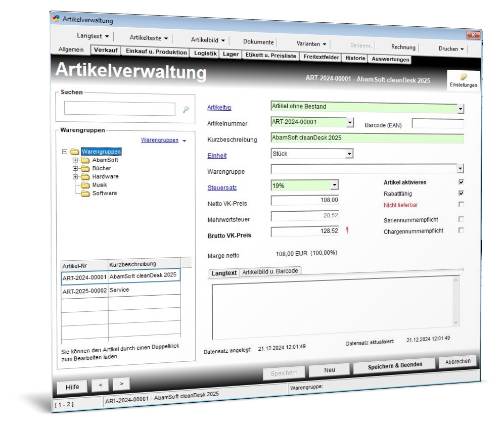This screenshot has height=426, width=504.
Task: Open the Artikeltexte toolbar menu
Action: pyautogui.click(x=149, y=38)
